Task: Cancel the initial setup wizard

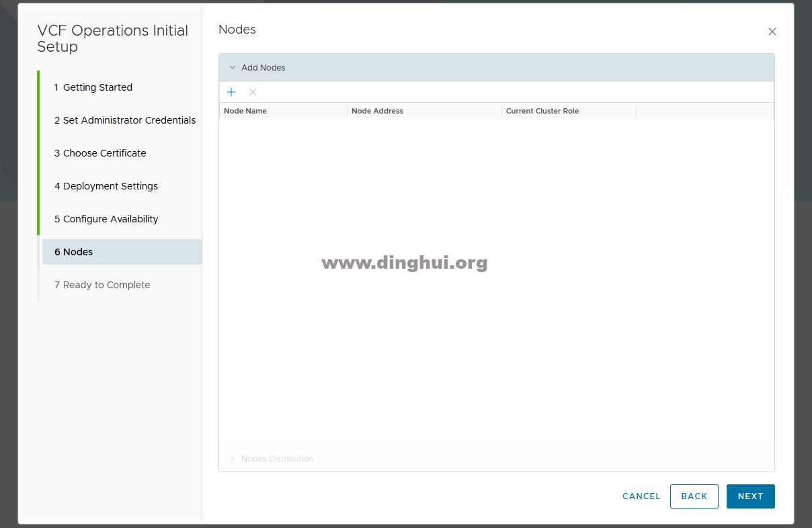Action: pos(641,496)
